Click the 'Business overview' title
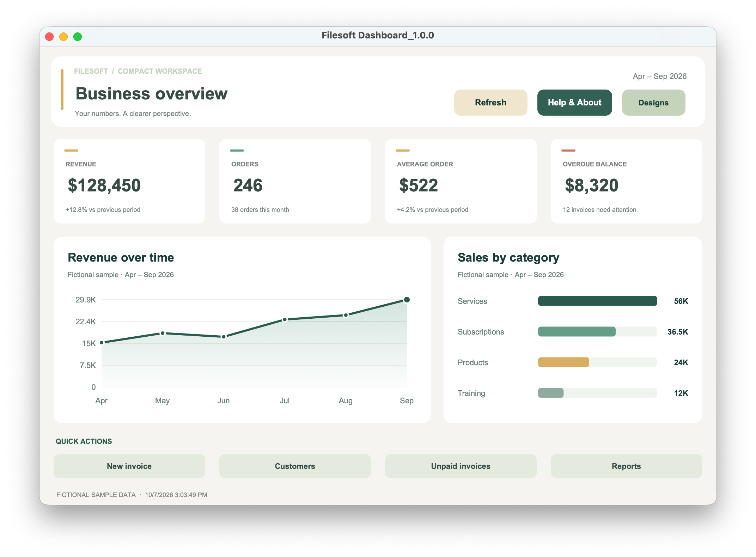 tap(152, 94)
